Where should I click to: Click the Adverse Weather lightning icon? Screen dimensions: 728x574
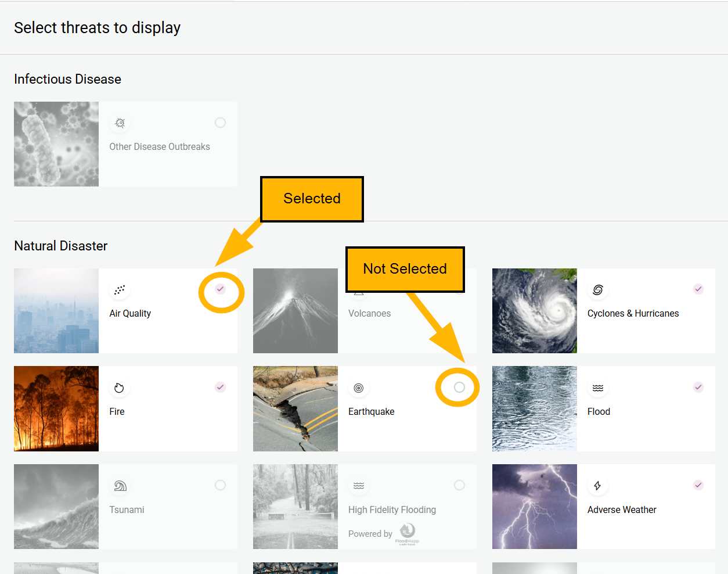coord(597,486)
